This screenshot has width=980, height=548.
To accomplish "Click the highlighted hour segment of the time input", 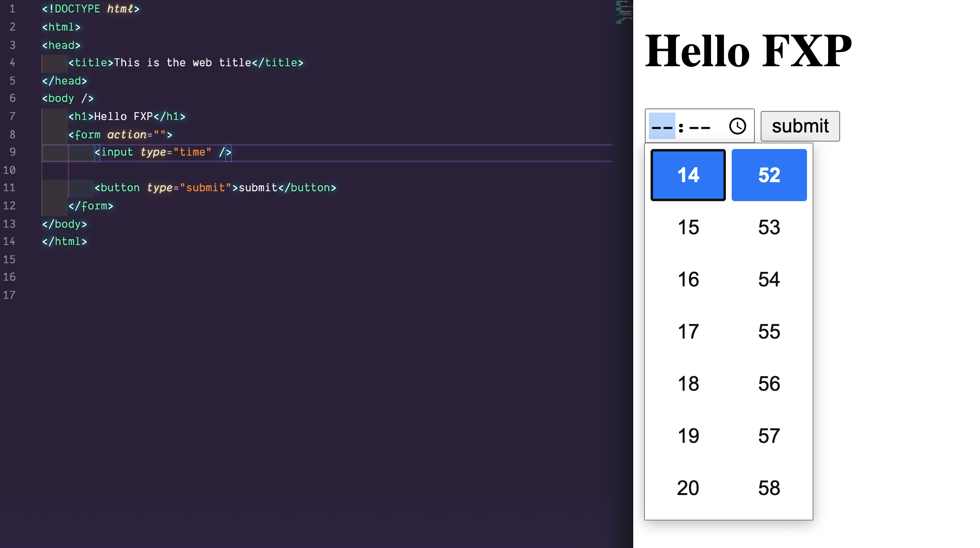I will 661,126.
